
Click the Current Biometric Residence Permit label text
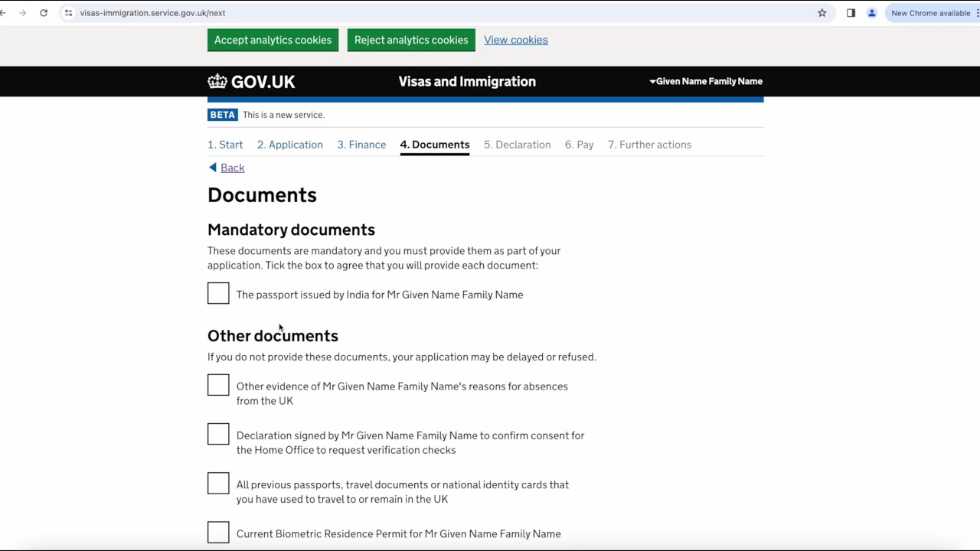point(399,534)
